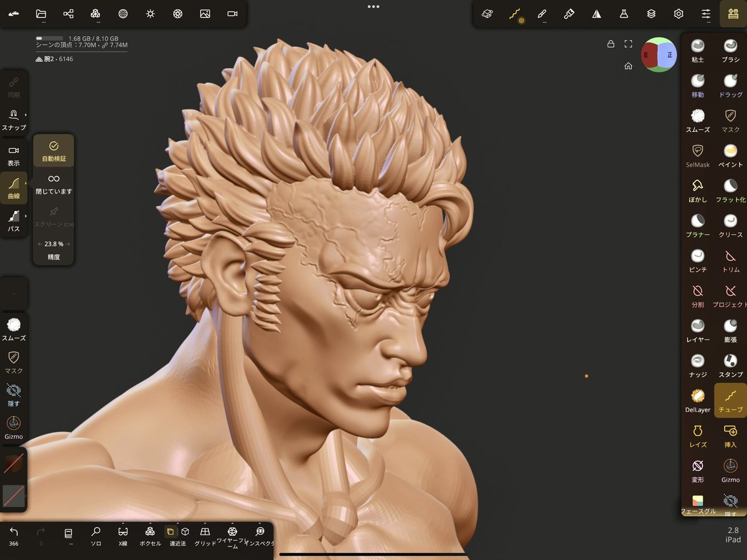Select the ピンチ (Pinch) tool
The width and height of the screenshot is (747, 560).
[698, 260]
